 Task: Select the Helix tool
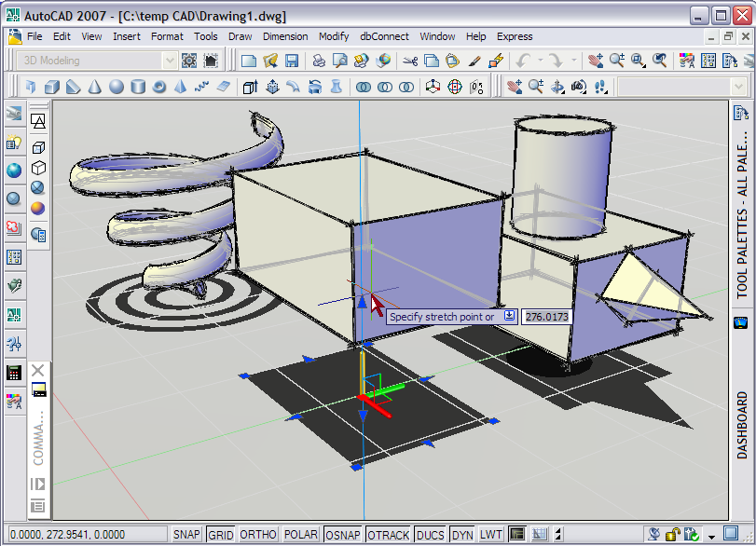pyautogui.click(x=201, y=86)
